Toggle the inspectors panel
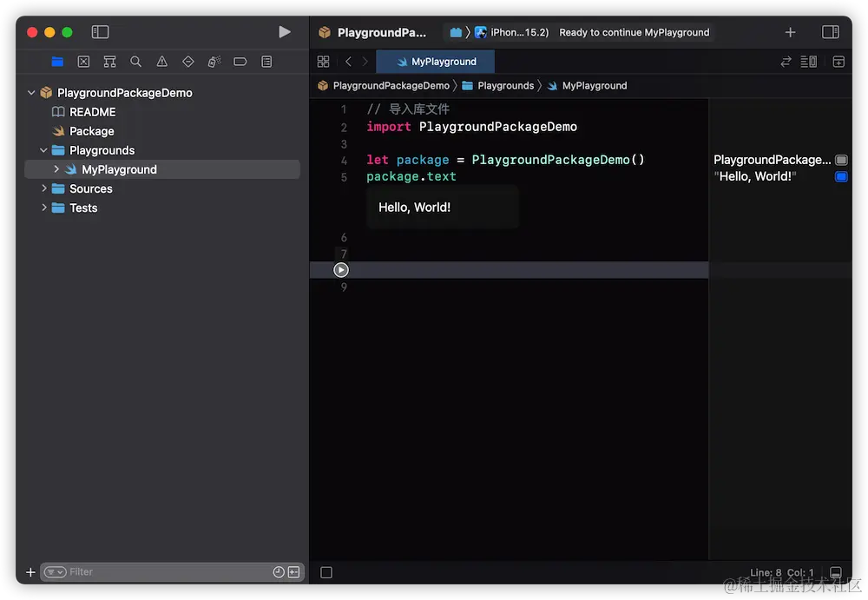Image resolution: width=868 pixels, height=600 pixels. point(831,32)
